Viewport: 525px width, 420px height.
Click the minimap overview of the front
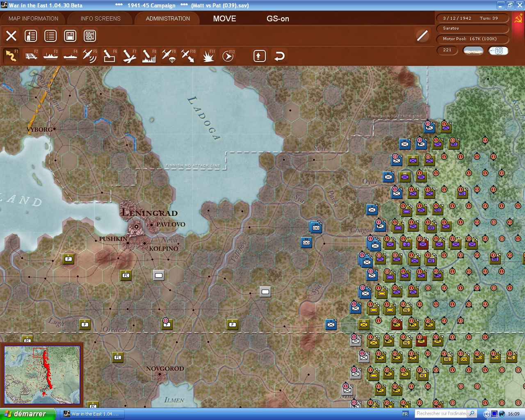[42, 374]
